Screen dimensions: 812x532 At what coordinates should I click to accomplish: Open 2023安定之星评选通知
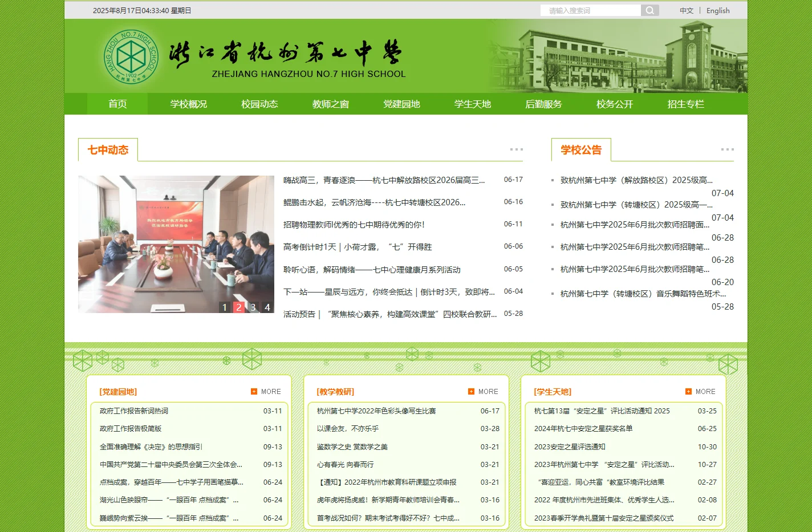(570, 447)
